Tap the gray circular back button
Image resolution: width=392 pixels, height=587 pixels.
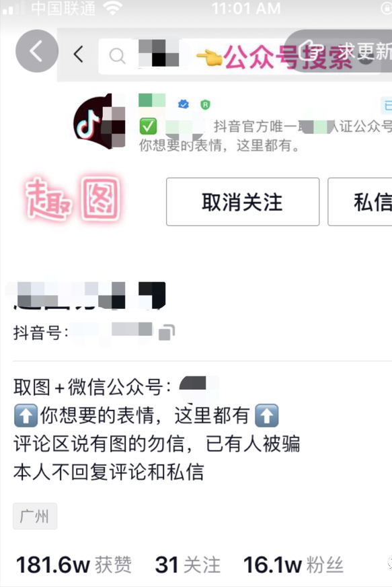click(37, 51)
